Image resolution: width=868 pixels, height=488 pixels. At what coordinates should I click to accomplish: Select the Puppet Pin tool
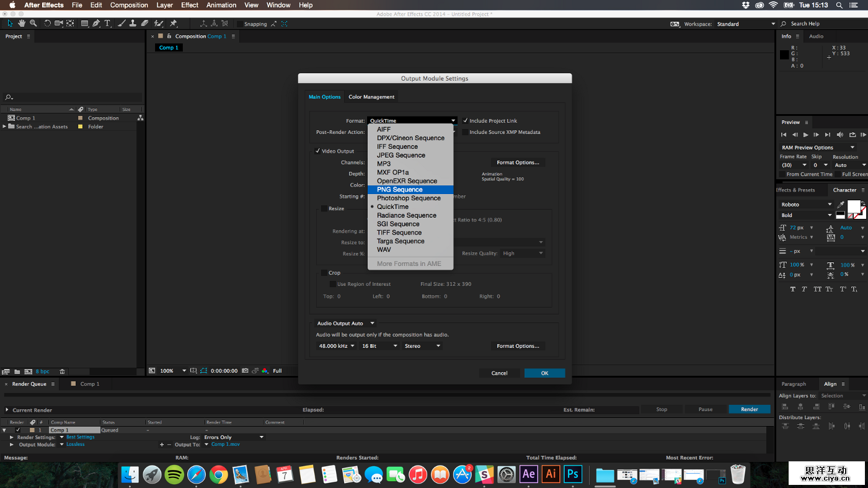pos(174,24)
